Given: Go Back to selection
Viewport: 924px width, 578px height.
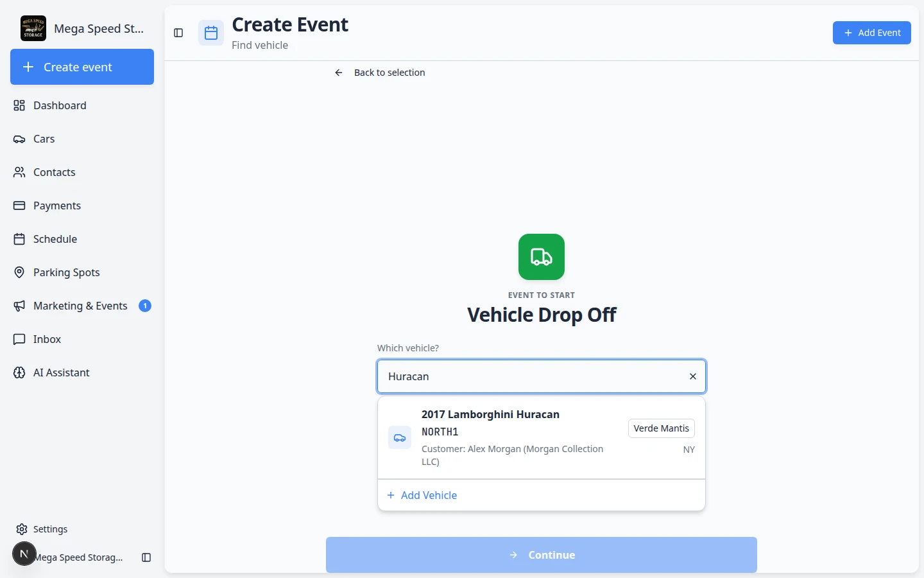Looking at the screenshot, I should [x=380, y=73].
